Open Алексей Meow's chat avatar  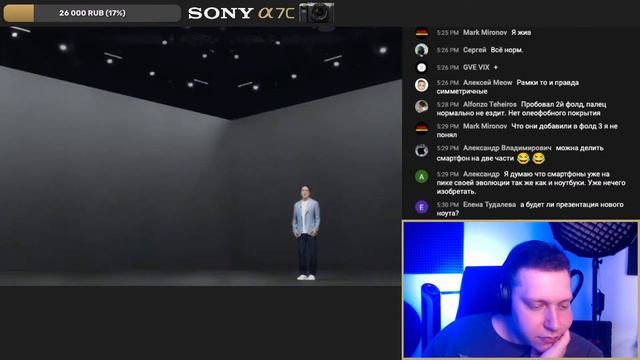click(422, 85)
